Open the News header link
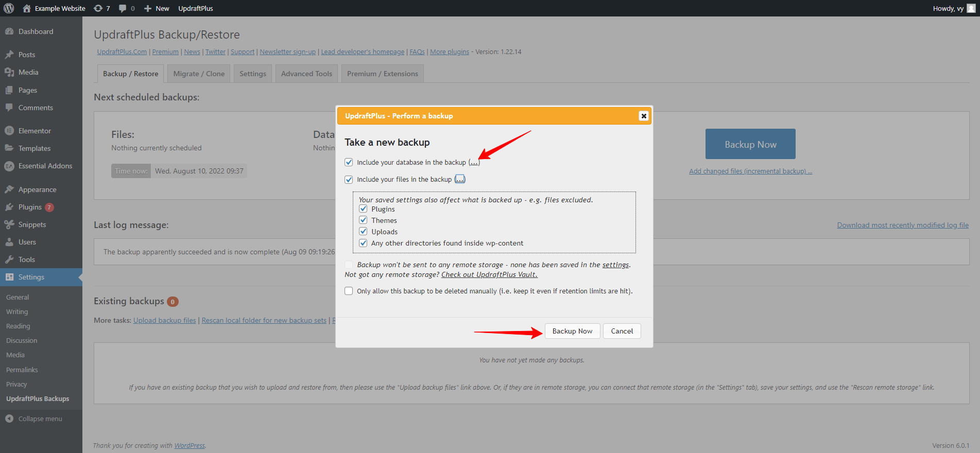This screenshot has width=980, height=453. [x=192, y=51]
